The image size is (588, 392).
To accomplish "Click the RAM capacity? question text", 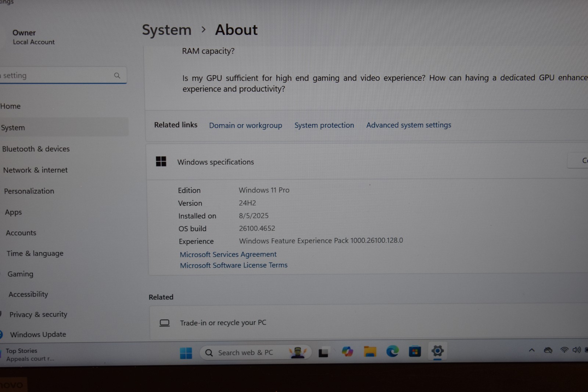I will click(x=208, y=51).
